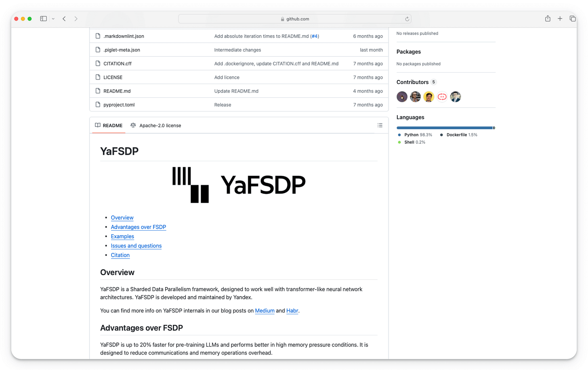Click the contributors count badge 5
Viewport: 588px width, 370px height.
click(434, 82)
